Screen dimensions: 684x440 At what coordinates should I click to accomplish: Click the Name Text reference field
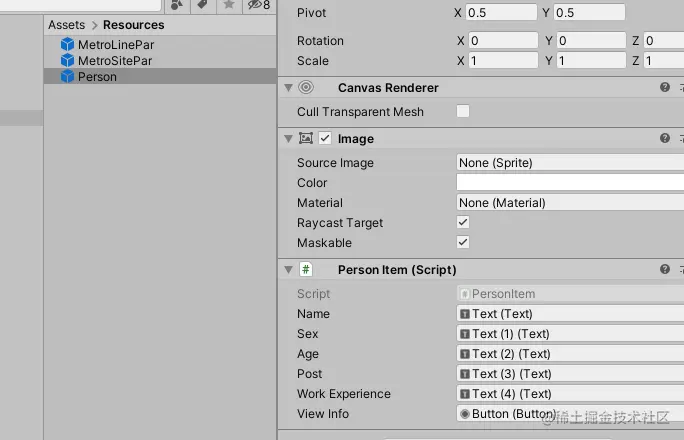click(570, 314)
